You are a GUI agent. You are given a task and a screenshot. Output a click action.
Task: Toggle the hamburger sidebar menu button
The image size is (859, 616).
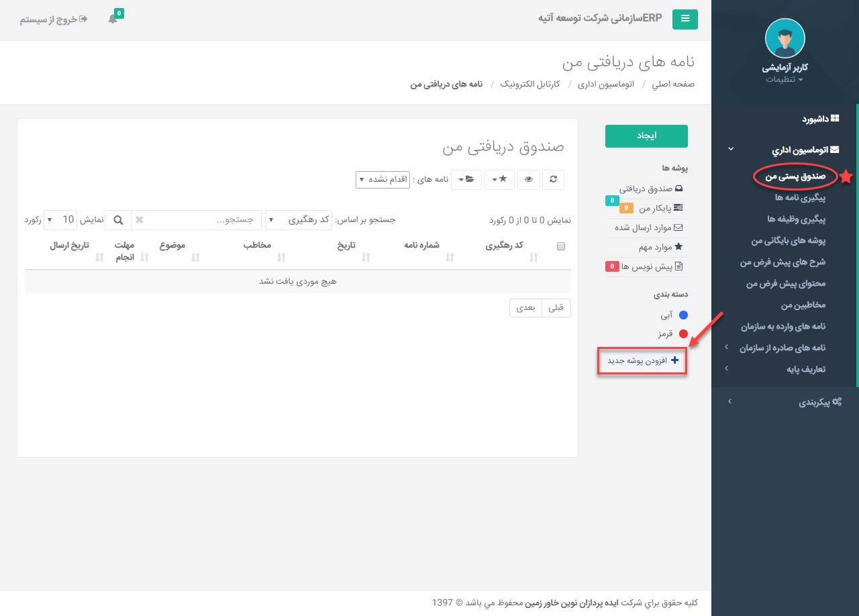[x=685, y=19]
